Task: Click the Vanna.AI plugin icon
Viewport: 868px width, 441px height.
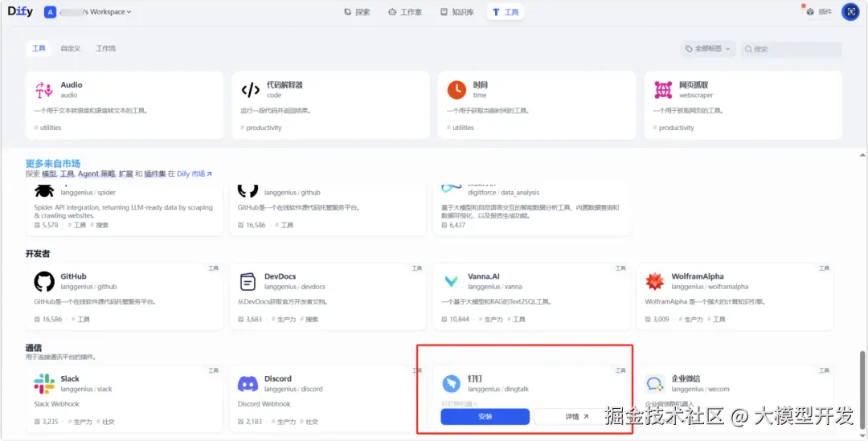Action: (452, 282)
